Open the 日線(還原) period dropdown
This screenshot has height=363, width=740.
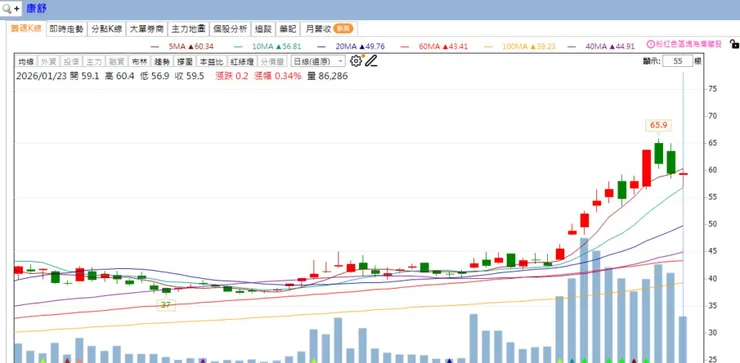point(318,61)
